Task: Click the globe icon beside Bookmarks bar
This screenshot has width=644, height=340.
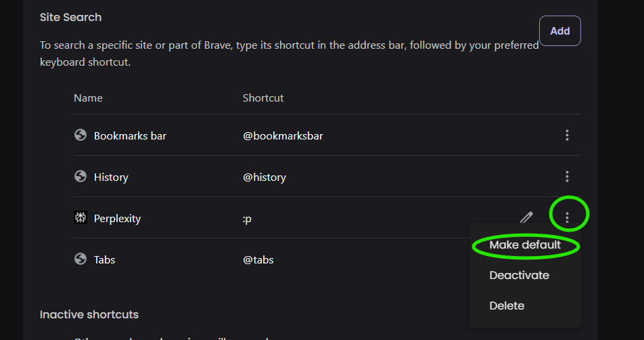Action: [x=80, y=135]
